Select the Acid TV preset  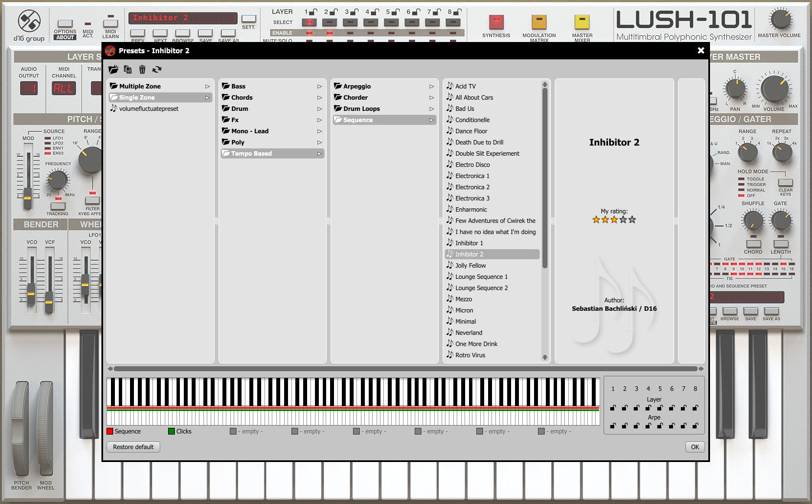pyautogui.click(x=493, y=86)
